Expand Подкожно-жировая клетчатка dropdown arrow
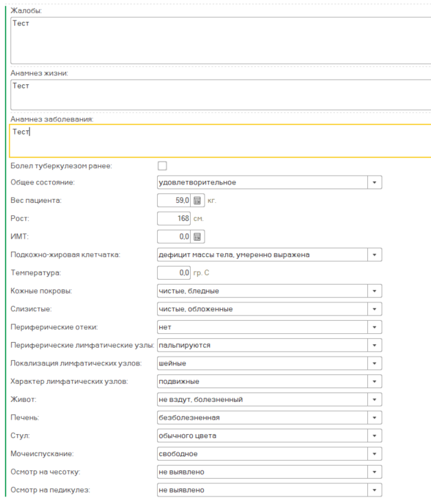This screenshot has height=504, width=431. click(x=375, y=254)
